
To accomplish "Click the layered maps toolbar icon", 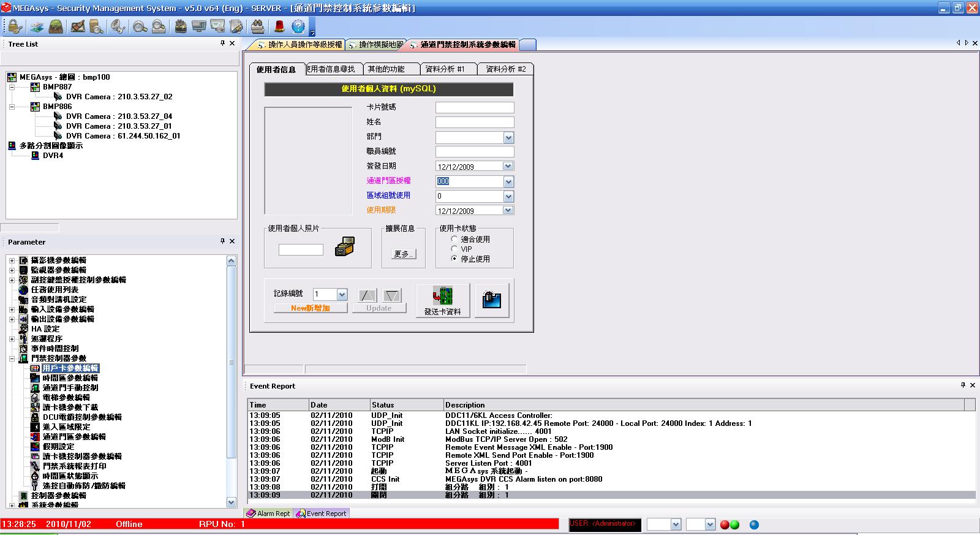I will (x=37, y=26).
